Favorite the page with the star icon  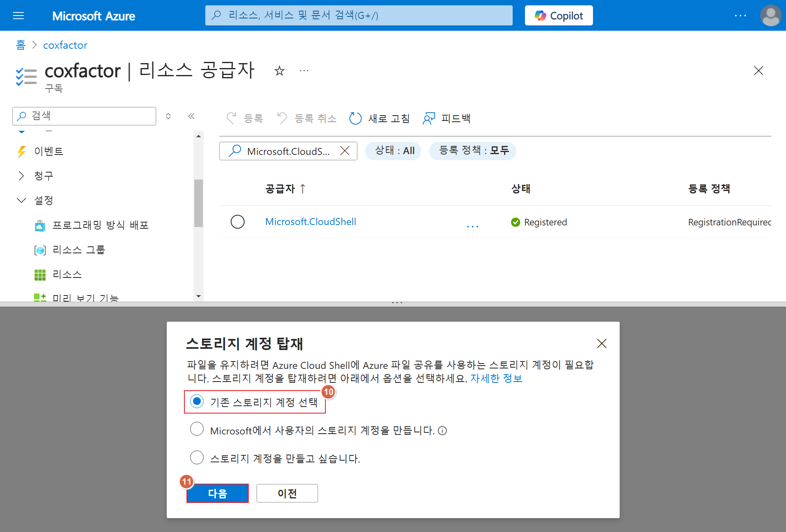[x=279, y=71]
